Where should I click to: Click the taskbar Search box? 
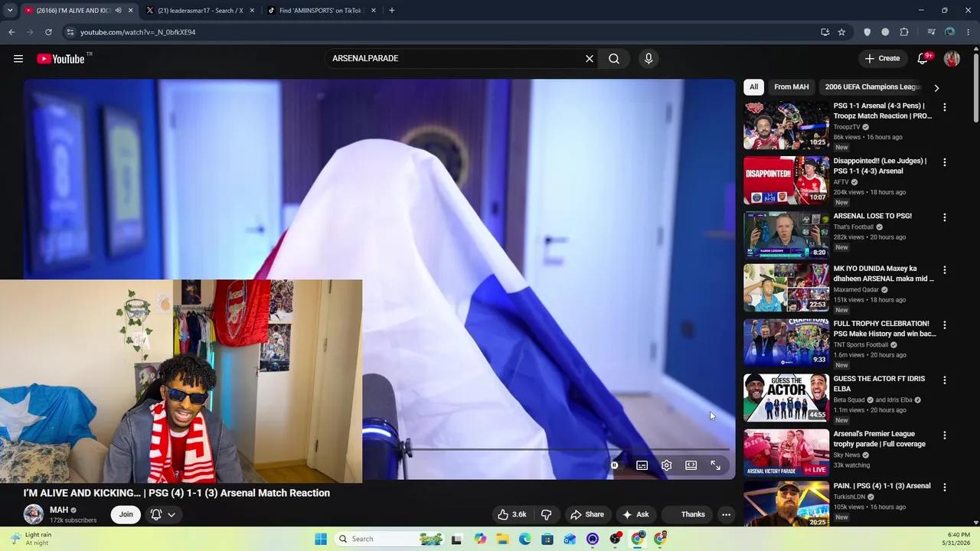pos(390,539)
